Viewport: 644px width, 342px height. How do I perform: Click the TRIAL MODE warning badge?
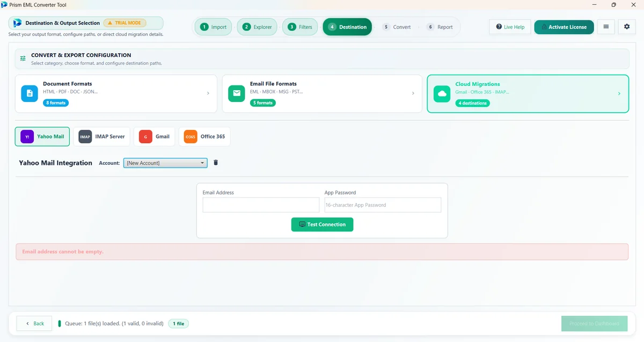tap(125, 23)
